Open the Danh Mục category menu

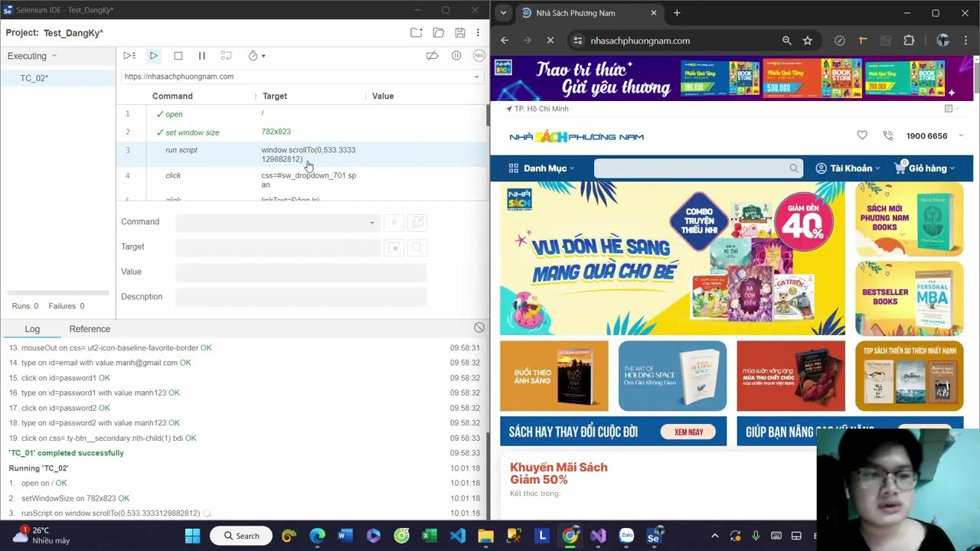[x=541, y=168]
